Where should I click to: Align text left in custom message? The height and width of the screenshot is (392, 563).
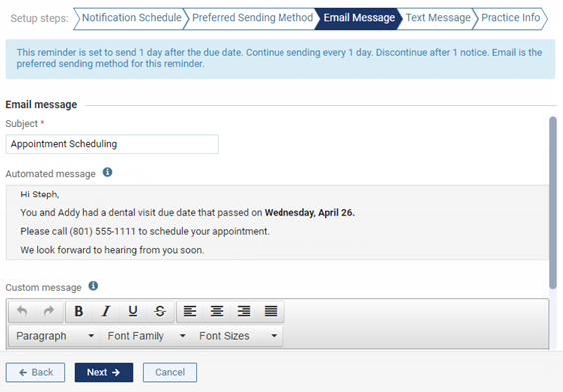(190, 311)
